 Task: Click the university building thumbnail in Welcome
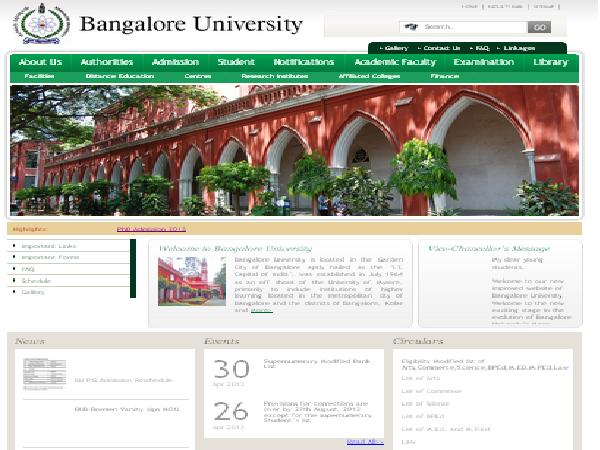[191, 281]
